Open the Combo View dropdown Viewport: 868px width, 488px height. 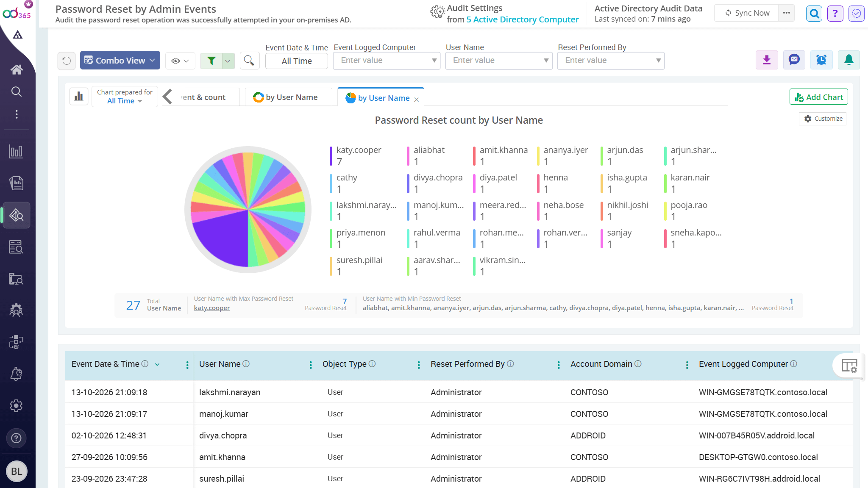click(120, 61)
